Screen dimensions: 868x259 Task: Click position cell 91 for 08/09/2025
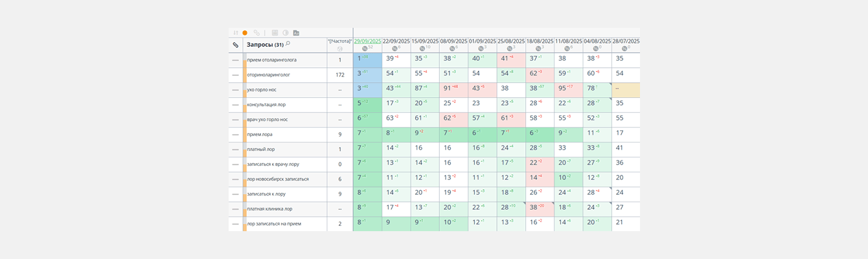pos(453,90)
